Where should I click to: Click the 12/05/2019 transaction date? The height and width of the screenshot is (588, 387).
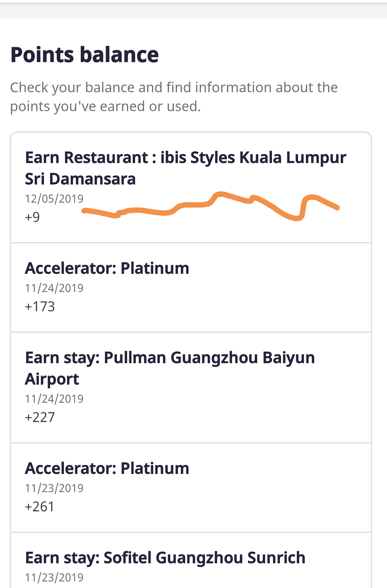pyautogui.click(x=54, y=199)
